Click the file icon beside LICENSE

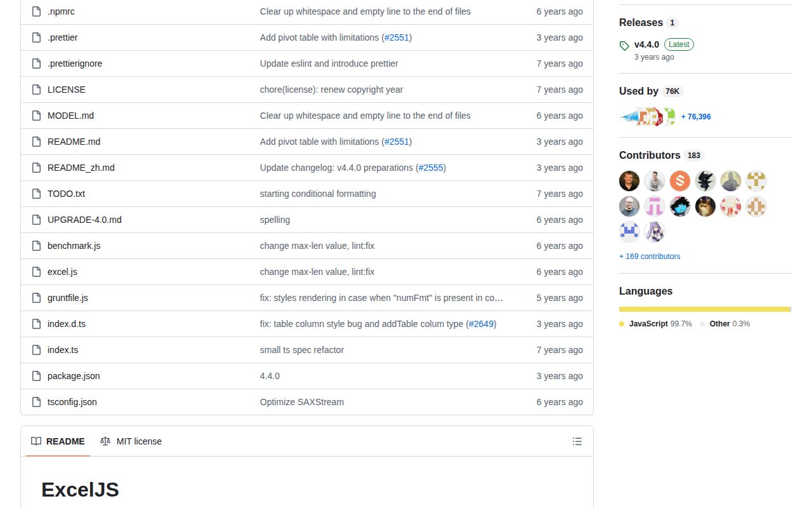[37, 90]
